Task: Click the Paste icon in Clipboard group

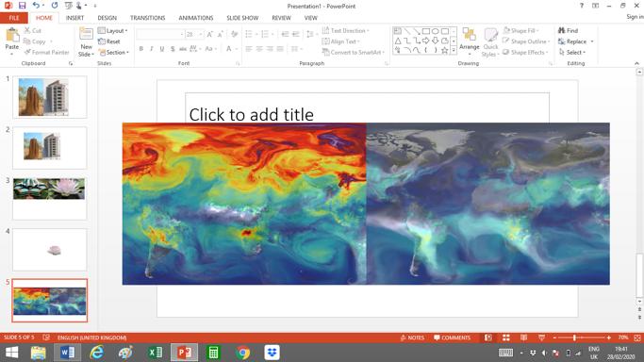Action: click(x=12, y=35)
